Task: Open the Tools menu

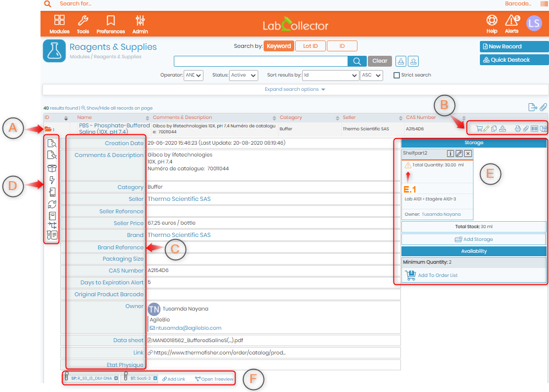Action: pos(83,24)
